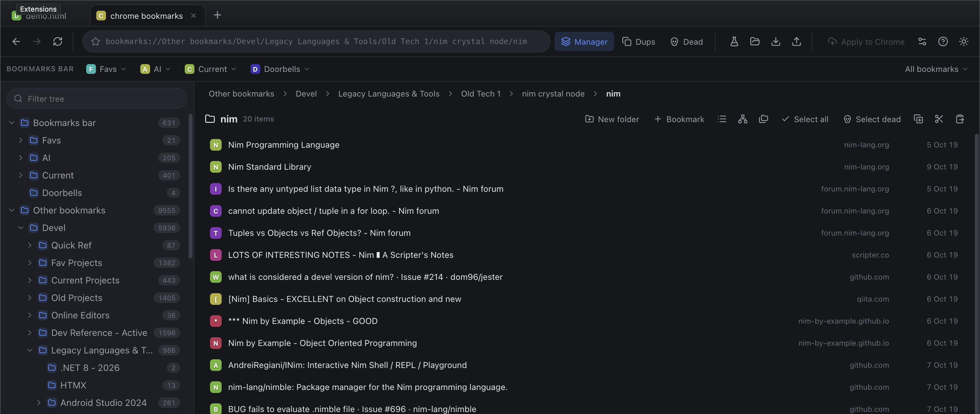Click the open folder icon in toolbar
Image resolution: width=980 pixels, height=414 pixels.
coord(755,41)
